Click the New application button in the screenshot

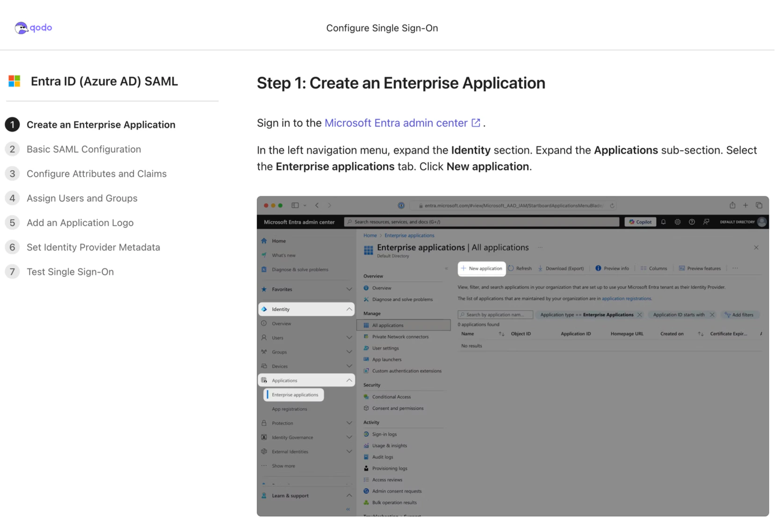pyautogui.click(x=482, y=268)
